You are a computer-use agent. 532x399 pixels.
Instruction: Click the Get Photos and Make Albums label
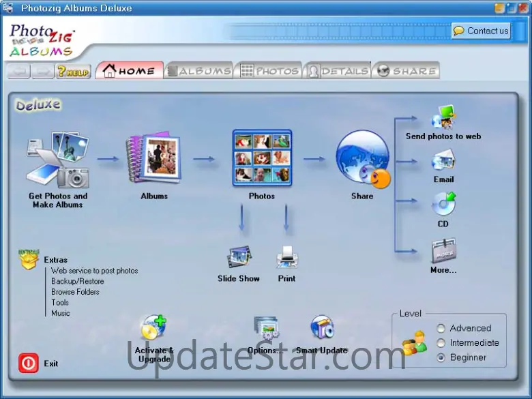58,200
